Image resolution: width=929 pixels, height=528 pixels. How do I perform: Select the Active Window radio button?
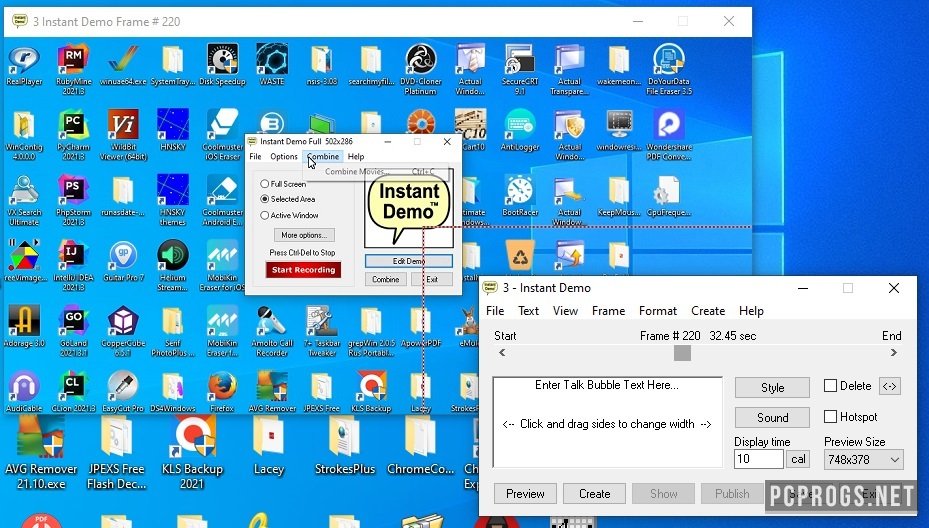265,215
